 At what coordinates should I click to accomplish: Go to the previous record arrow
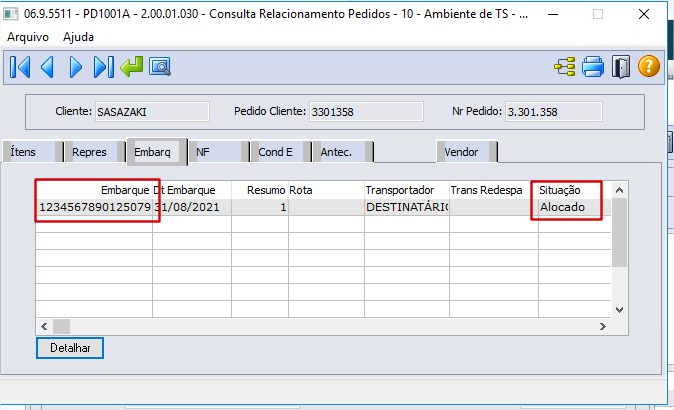(47, 67)
